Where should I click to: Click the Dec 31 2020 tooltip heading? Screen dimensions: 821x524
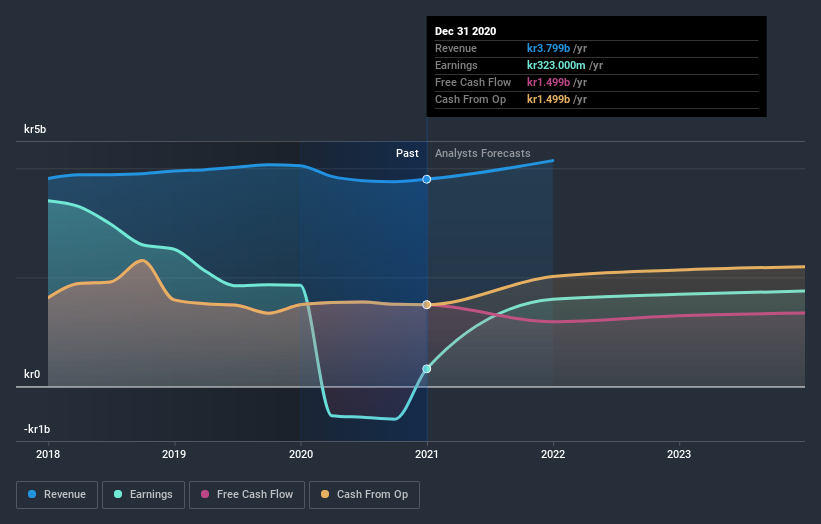click(465, 31)
